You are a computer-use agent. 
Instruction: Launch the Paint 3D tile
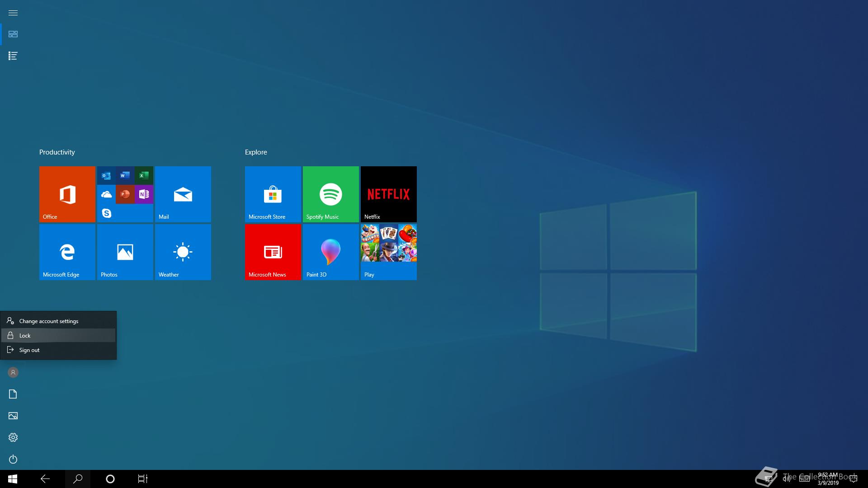[x=331, y=252]
